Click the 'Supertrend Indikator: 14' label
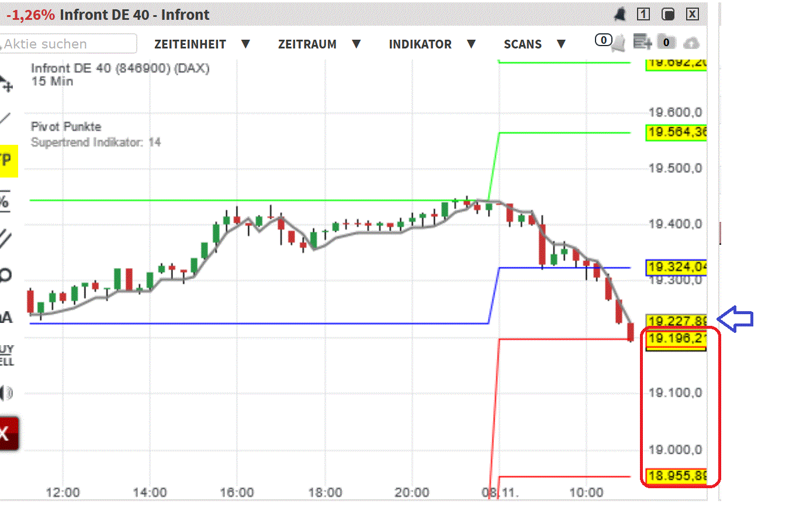The width and height of the screenshot is (803, 532). point(96,142)
